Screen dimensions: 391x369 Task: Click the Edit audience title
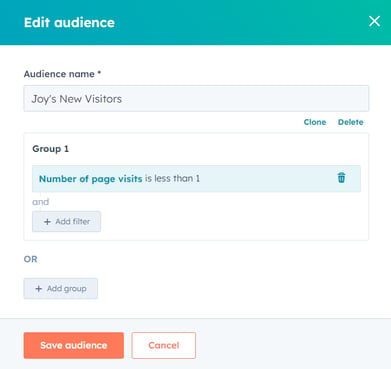click(x=69, y=22)
